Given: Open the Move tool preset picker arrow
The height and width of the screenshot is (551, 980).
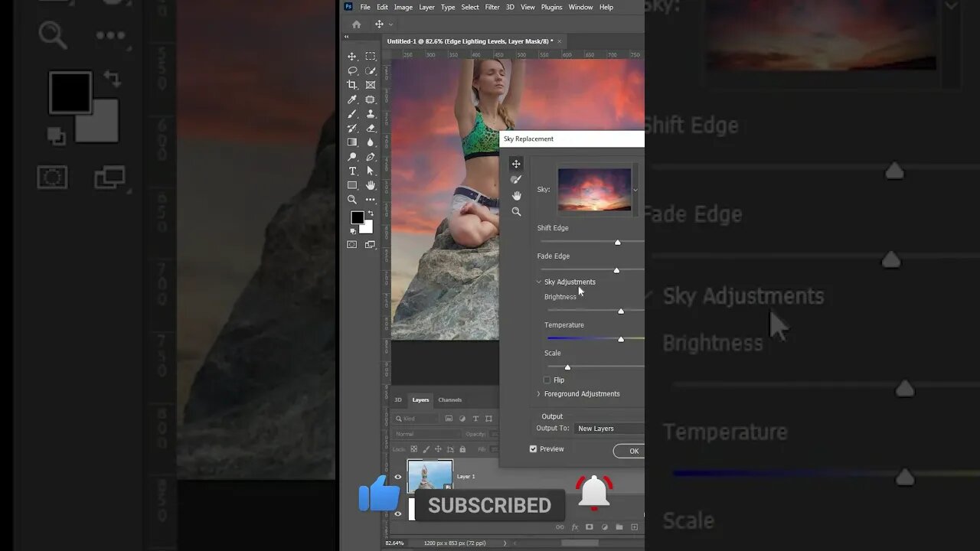Looking at the screenshot, I should pos(390,24).
